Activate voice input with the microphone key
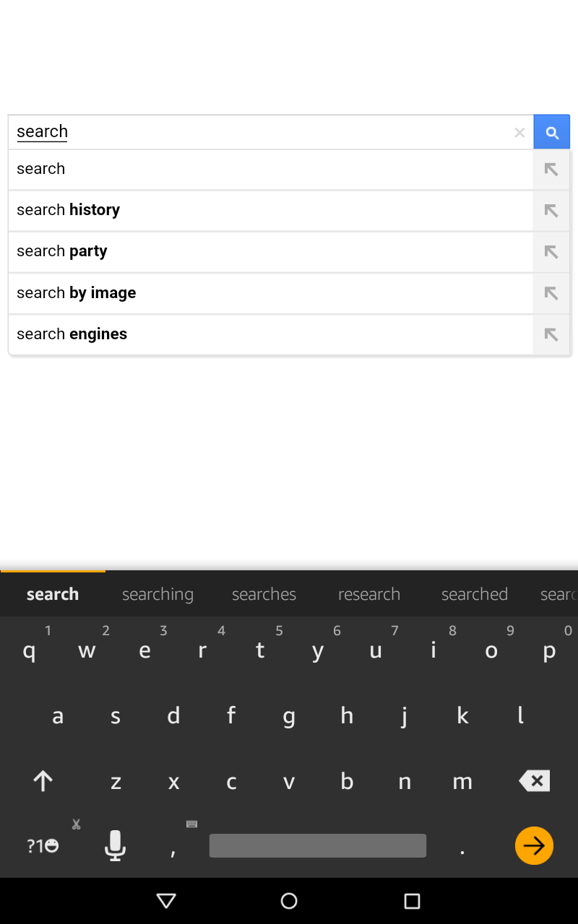The width and height of the screenshot is (578, 924). click(115, 845)
